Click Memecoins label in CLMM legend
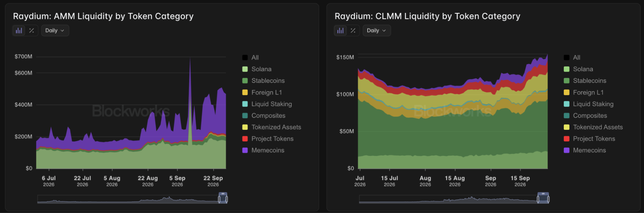The width and height of the screenshot is (644, 213). pyautogui.click(x=589, y=150)
